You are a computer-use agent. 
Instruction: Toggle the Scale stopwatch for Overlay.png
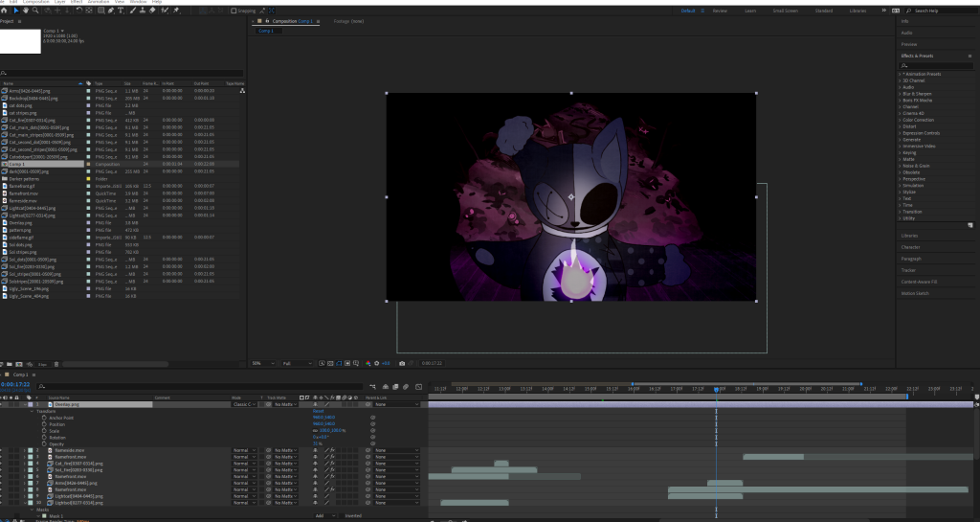tap(44, 431)
